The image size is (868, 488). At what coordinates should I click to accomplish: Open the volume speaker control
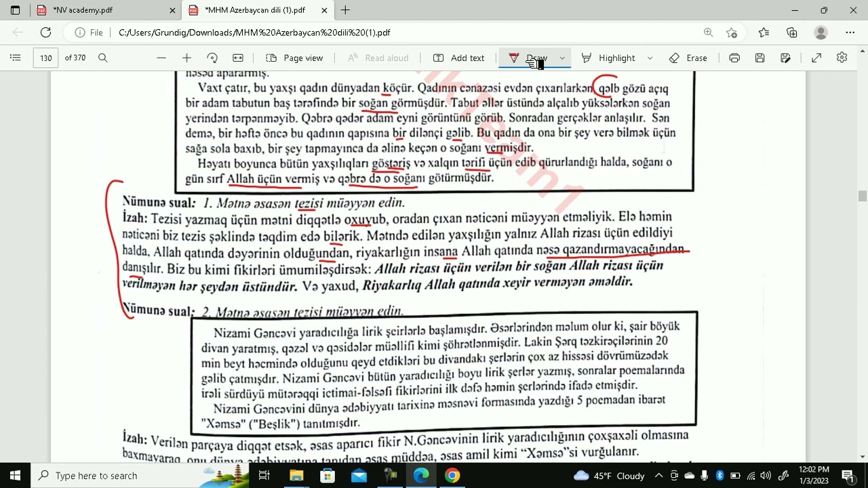point(766,476)
